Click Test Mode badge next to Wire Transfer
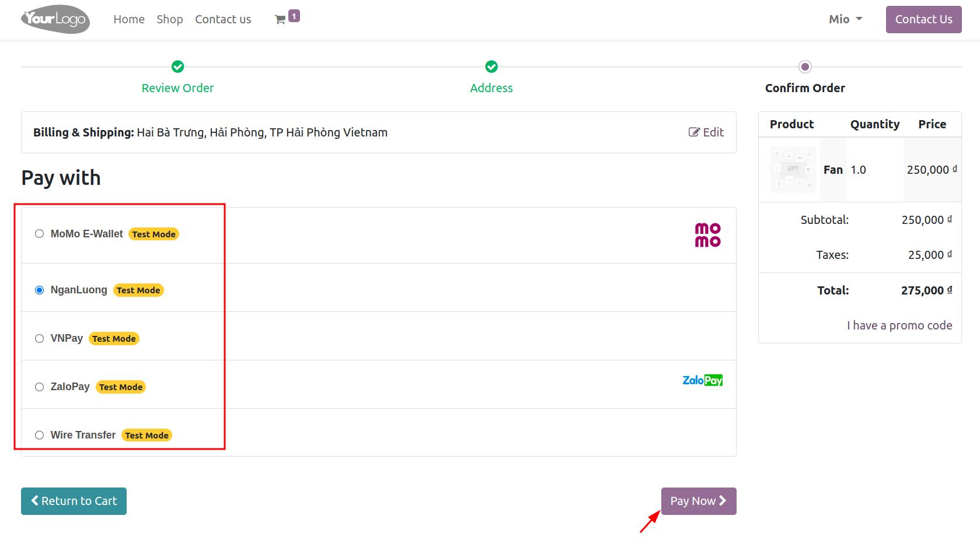Viewport: 980px width, 547px height. coord(147,436)
